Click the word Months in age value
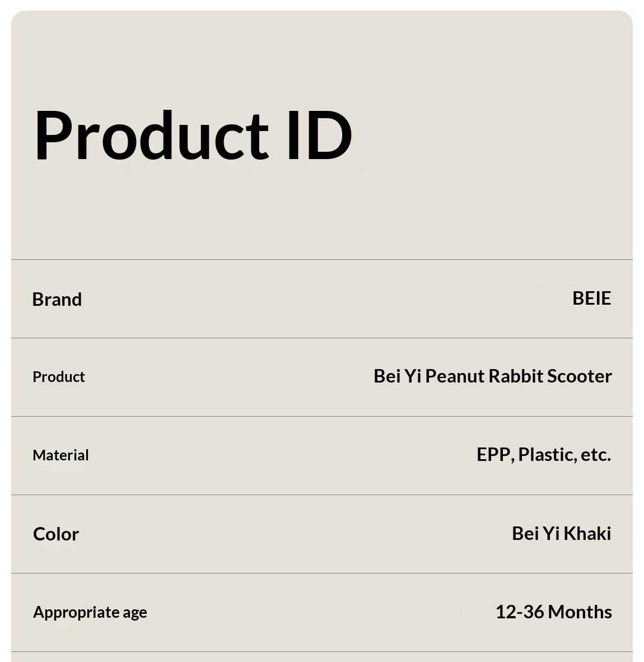This screenshot has height=662, width=644. click(x=580, y=612)
